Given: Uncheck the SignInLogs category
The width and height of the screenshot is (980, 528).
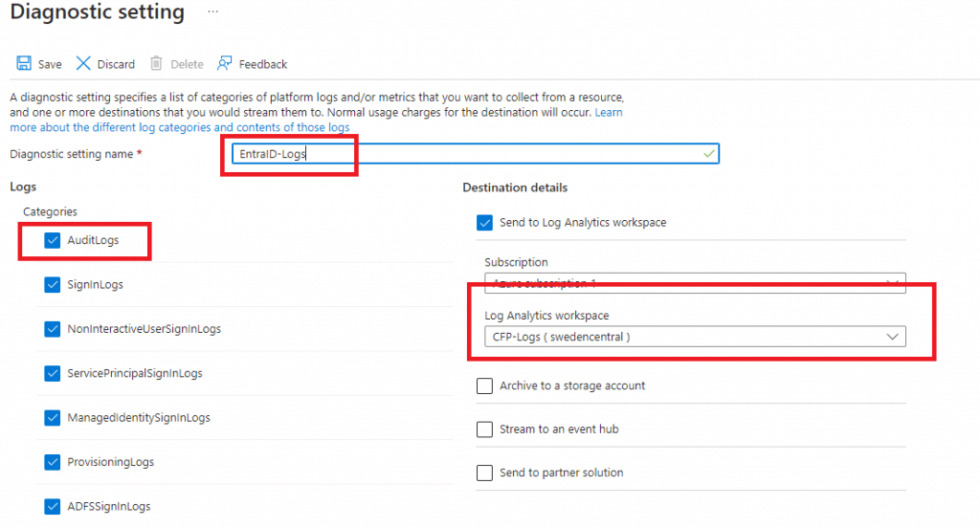Looking at the screenshot, I should (53, 284).
